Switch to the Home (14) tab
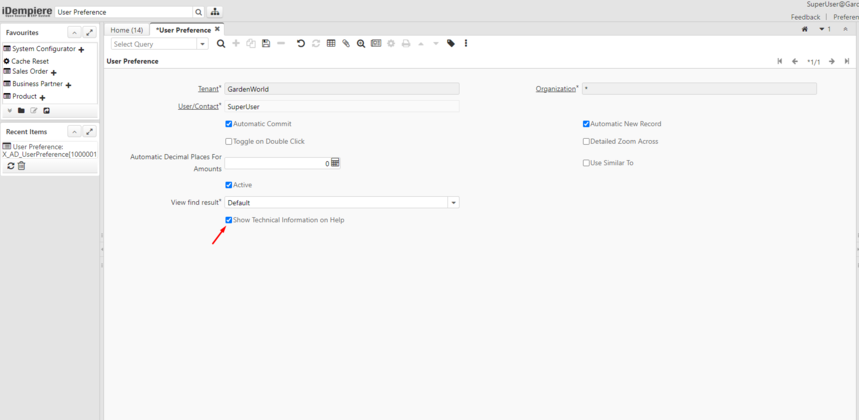Image resolution: width=859 pixels, height=420 pixels. tap(127, 30)
